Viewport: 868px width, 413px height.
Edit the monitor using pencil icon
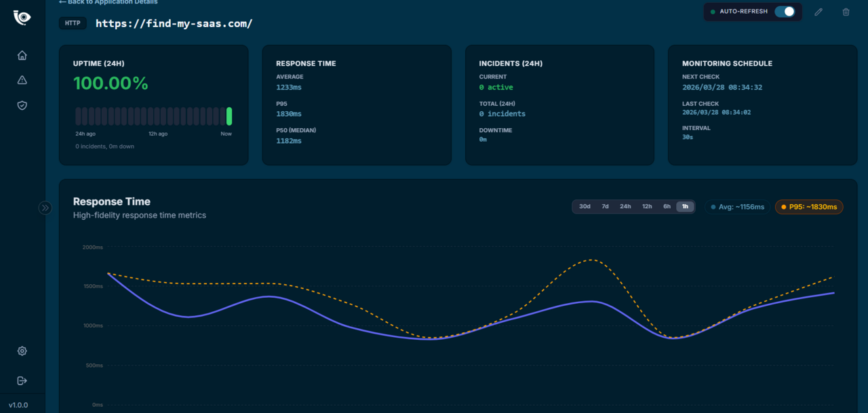pos(818,12)
